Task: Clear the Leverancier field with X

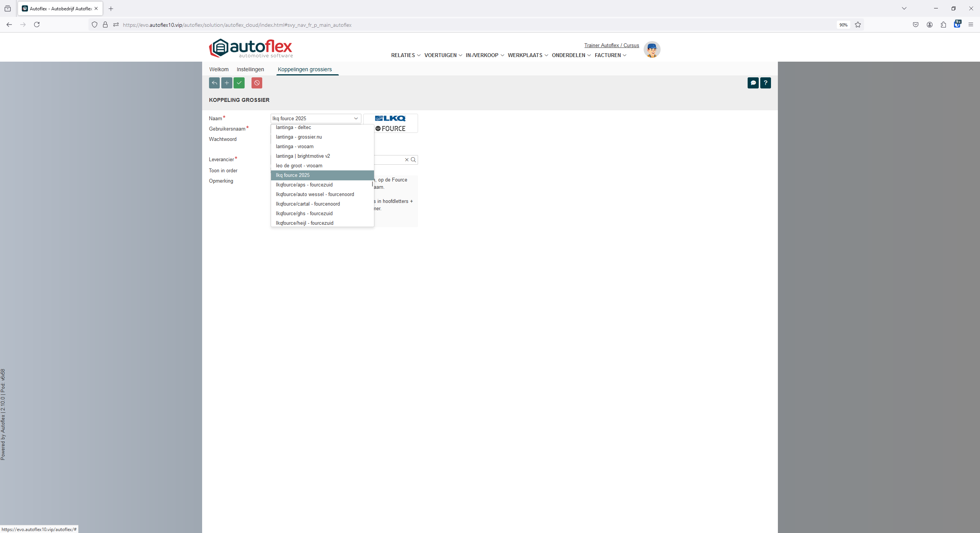Action: pyautogui.click(x=407, y=160)
